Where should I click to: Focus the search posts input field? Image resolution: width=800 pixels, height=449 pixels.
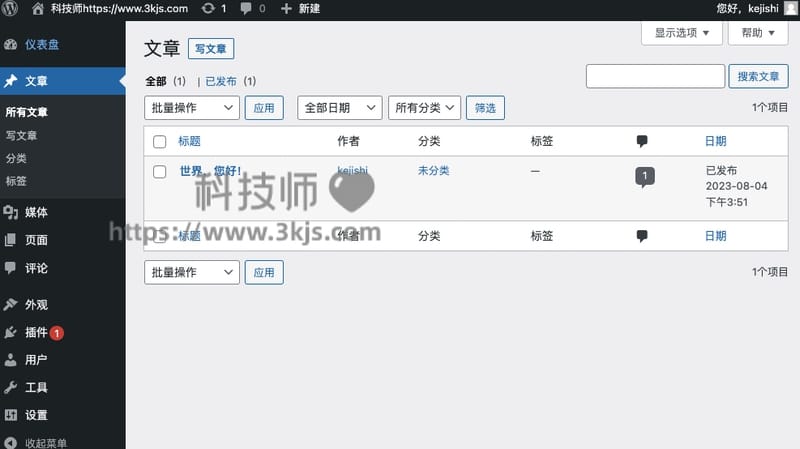tap(655, 77)
